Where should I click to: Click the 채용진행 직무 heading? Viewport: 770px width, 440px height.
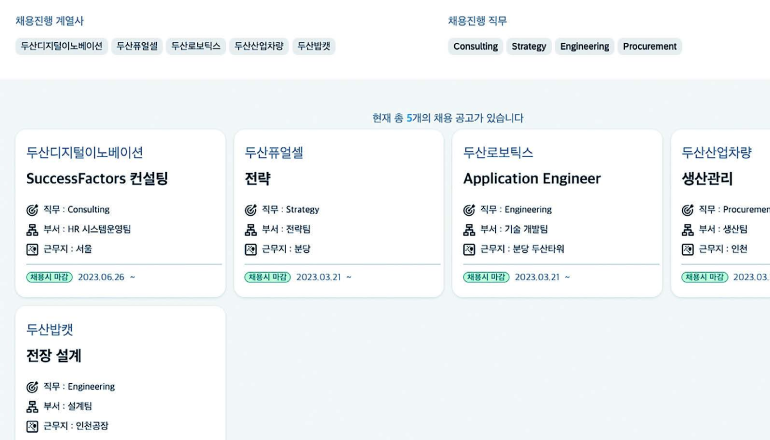pyautogui.click(x=477, y=21)
